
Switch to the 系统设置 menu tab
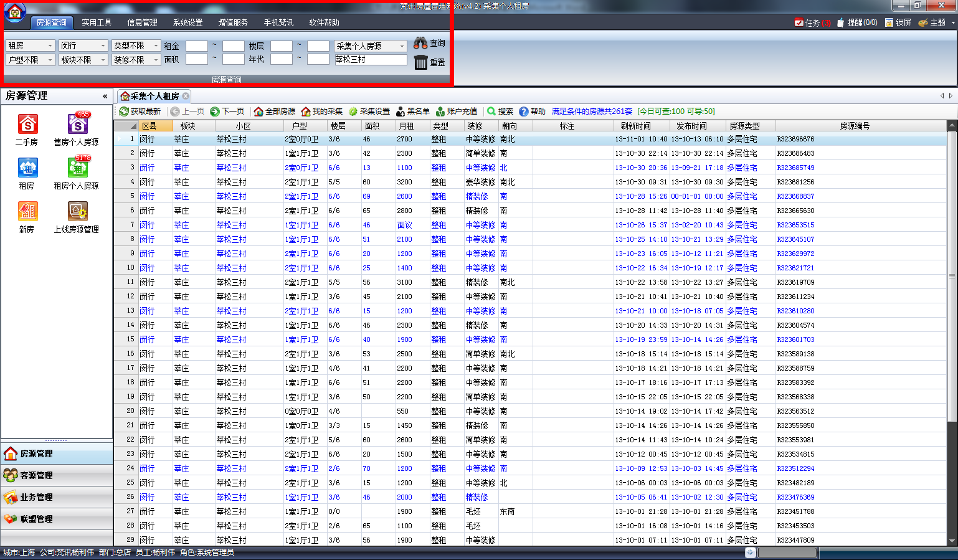click(x=187, y=22)
